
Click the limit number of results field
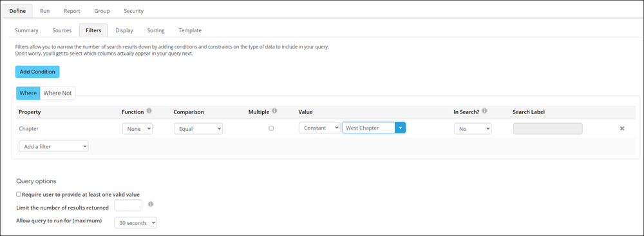(x=128, y=205)
